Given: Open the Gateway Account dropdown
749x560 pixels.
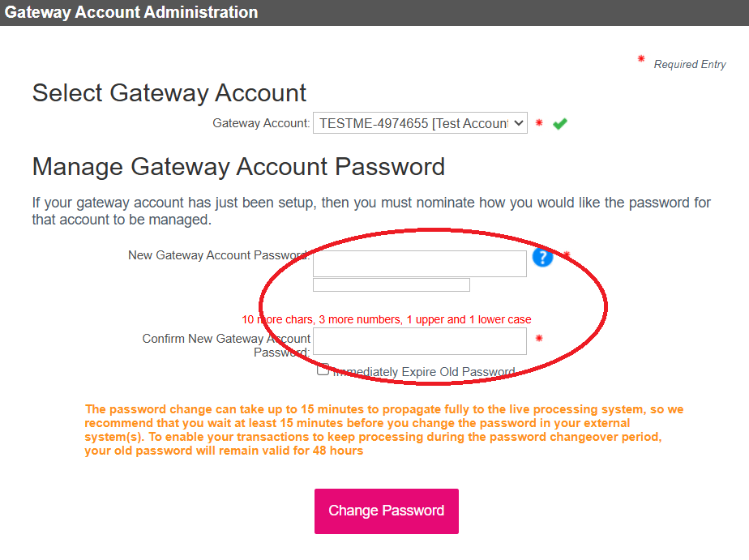Looking at the screenshot, I should [420, 124].
